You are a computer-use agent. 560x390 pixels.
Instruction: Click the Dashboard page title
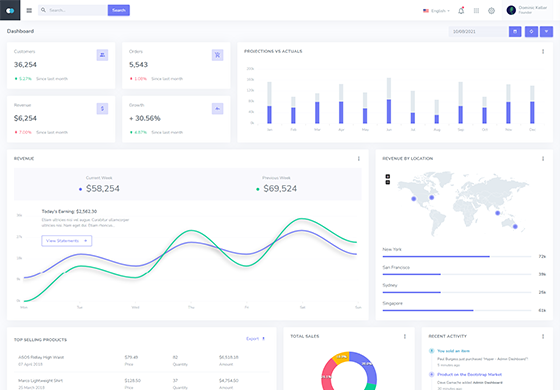pos(20,31)
